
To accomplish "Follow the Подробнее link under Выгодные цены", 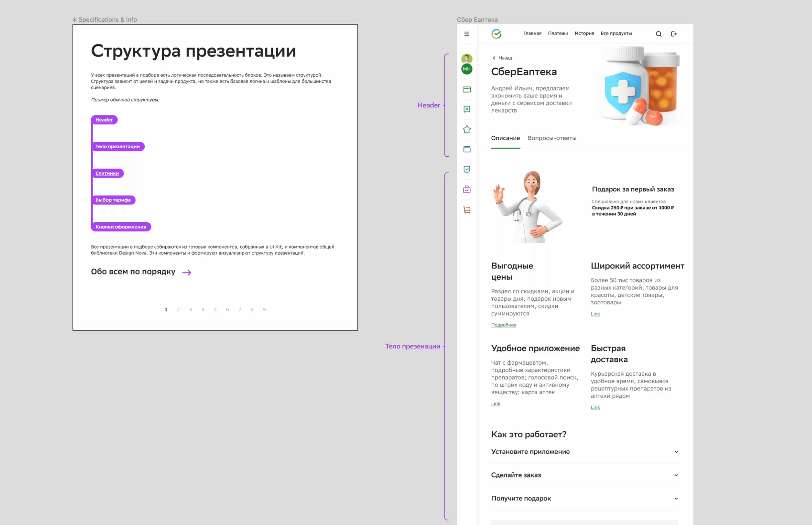I will click(503, 325).
